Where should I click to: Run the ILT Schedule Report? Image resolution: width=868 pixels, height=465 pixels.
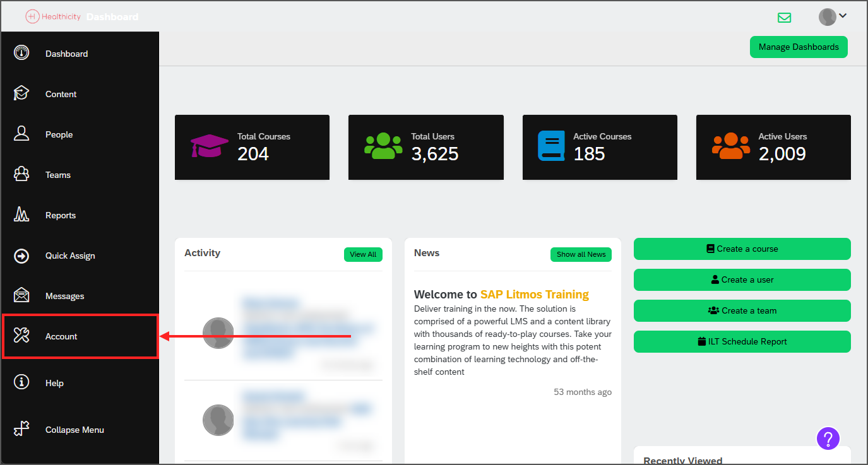742,341
